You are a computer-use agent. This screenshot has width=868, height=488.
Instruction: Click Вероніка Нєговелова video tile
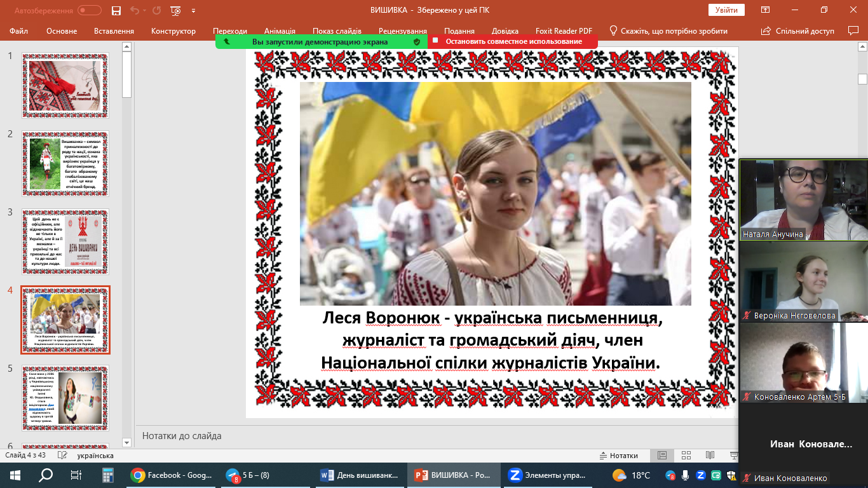pos(803,281)
